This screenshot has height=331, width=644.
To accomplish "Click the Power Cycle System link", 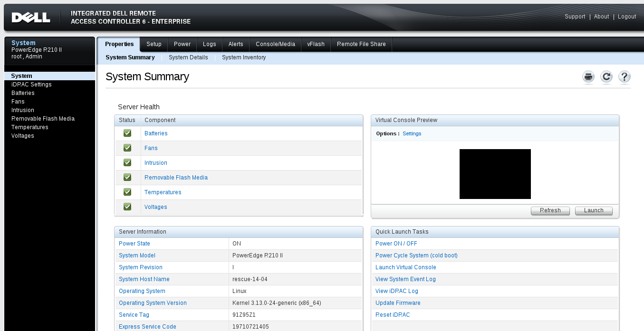I will (x=416, y=255).
